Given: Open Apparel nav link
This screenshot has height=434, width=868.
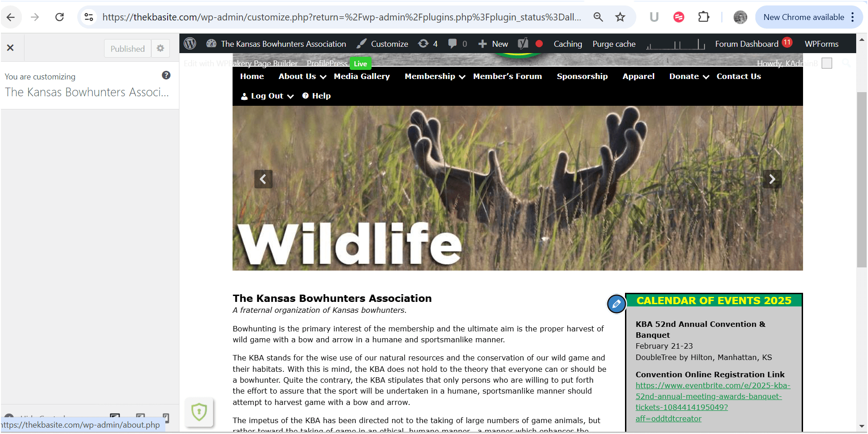Looking at the screenshot, I should pyautogui.click(x=638, y=76).
